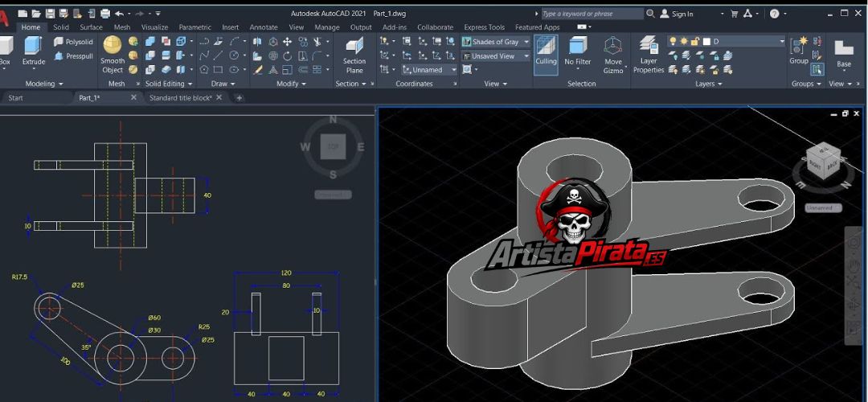Click the New drawing icon
This screenshot has height=402, width=868.
coord(23,14)
